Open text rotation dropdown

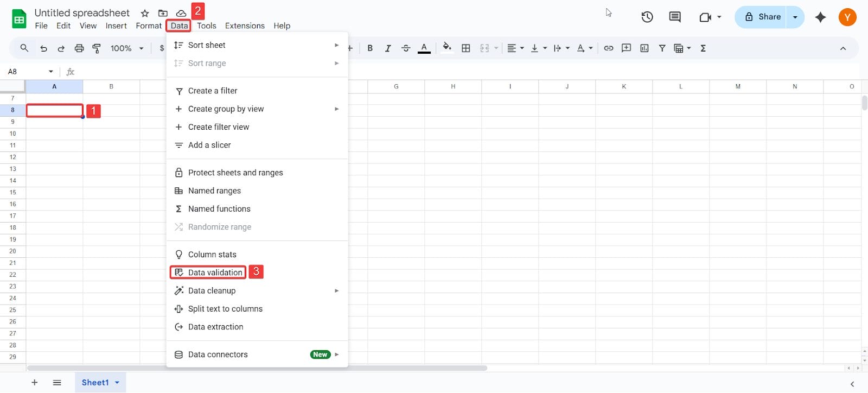coord(584,48)
